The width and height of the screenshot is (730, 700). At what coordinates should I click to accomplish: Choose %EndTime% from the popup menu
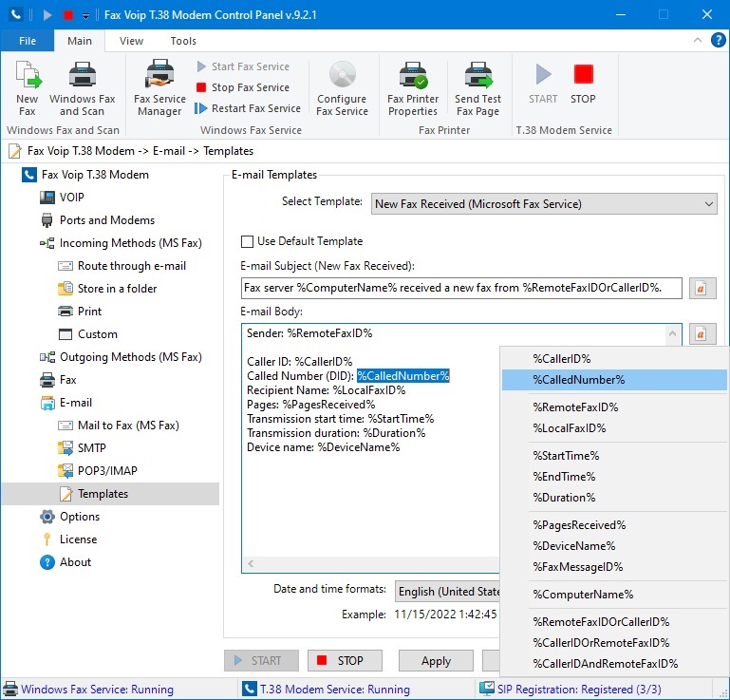click(x=614, y=477)
